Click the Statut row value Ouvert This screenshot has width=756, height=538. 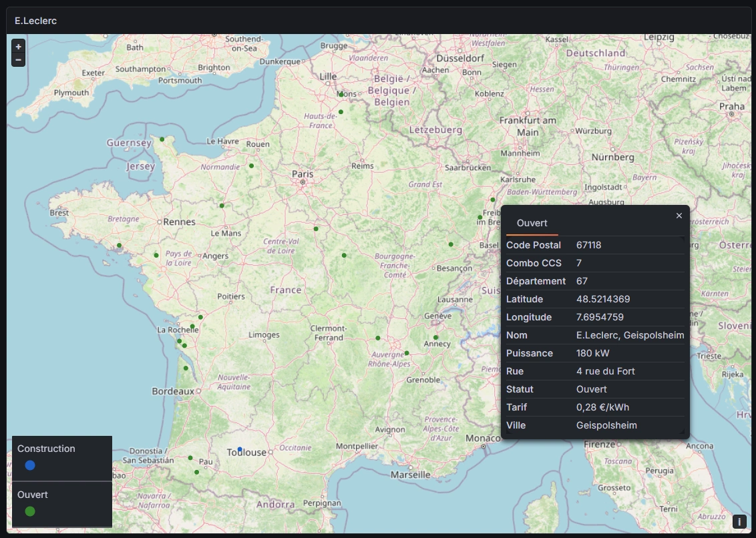592,389
